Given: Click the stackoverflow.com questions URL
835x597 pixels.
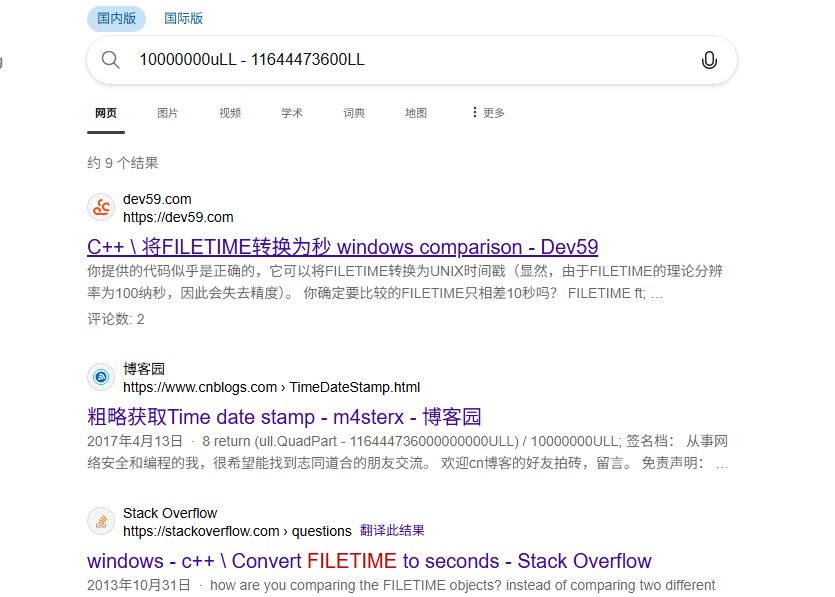Looking at the screenshot, I should point(237,531).
